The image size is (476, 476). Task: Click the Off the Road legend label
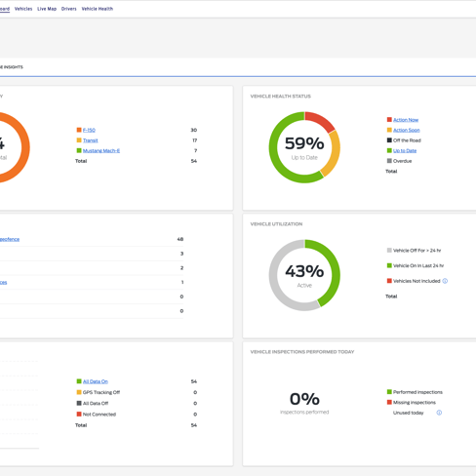[x=407, y=140]
